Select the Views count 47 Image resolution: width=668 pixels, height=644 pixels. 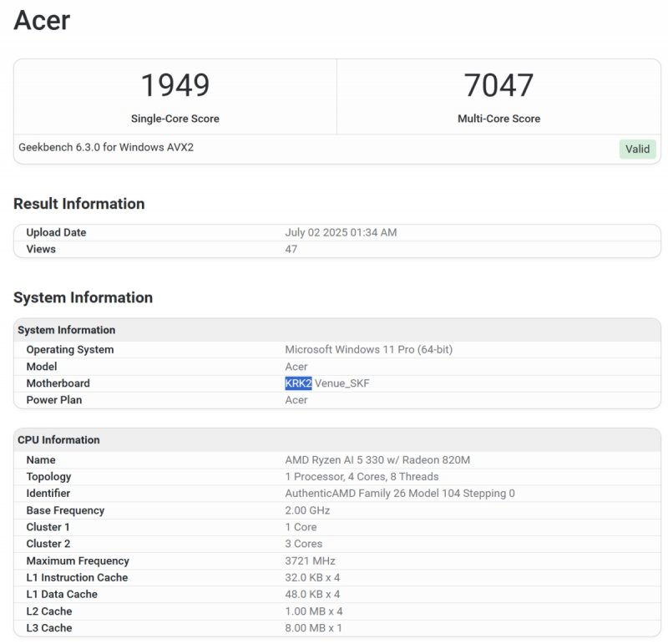[288, 249]
